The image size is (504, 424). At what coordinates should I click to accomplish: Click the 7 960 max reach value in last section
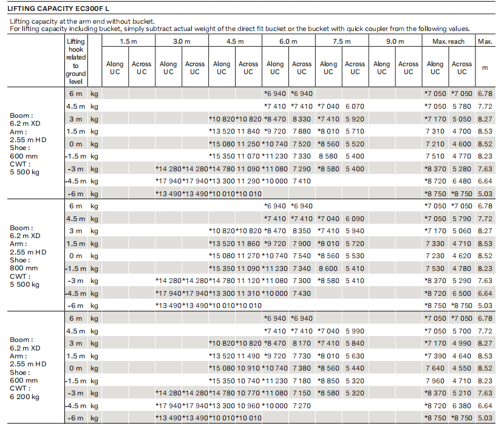pyautogui.click(x=435, y=381)
